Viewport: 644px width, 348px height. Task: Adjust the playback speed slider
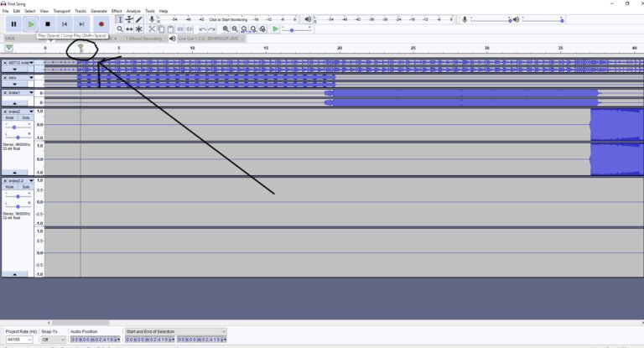(x=296, y=29)
